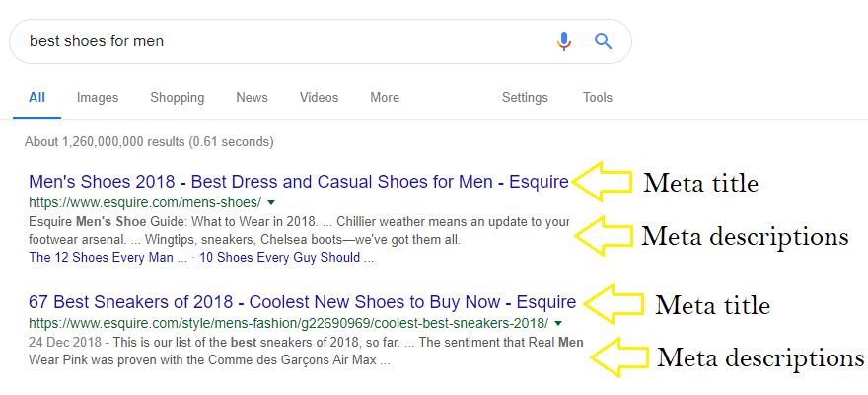
Task: Expand the green arrow after coolest-best-sneakers-2018 URL
Action: tap(558, 323)
